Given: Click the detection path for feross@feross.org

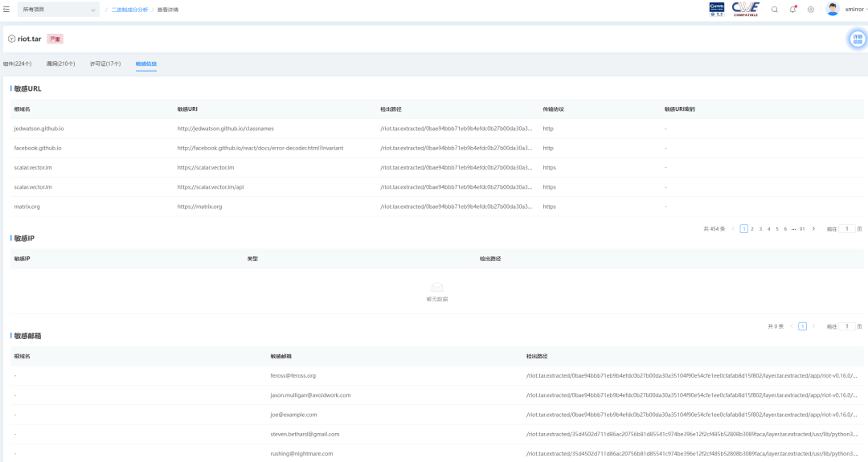Looking at the screenshot, I should point(691,376).
